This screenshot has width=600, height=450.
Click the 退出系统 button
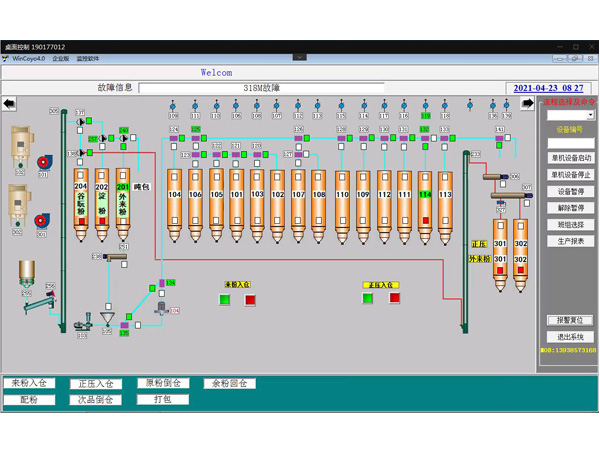pyautogui.click(x=570, y=337)
